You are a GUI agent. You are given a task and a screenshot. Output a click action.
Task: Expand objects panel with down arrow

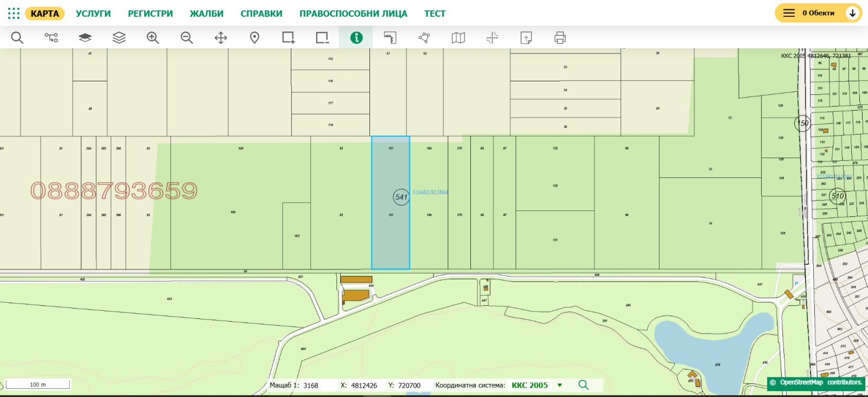(x=852, y=13)
